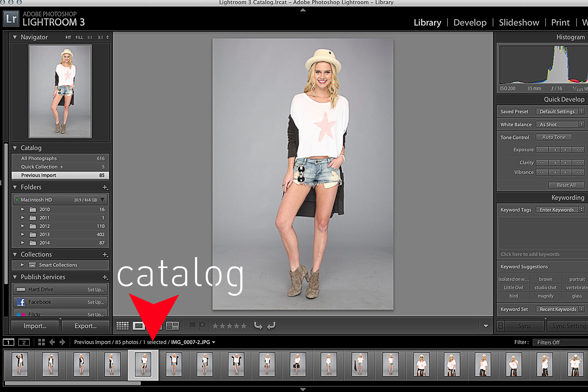Flag the photo as a pick
The height and width of the screenshot is (392, 588).
coord(192,326)
